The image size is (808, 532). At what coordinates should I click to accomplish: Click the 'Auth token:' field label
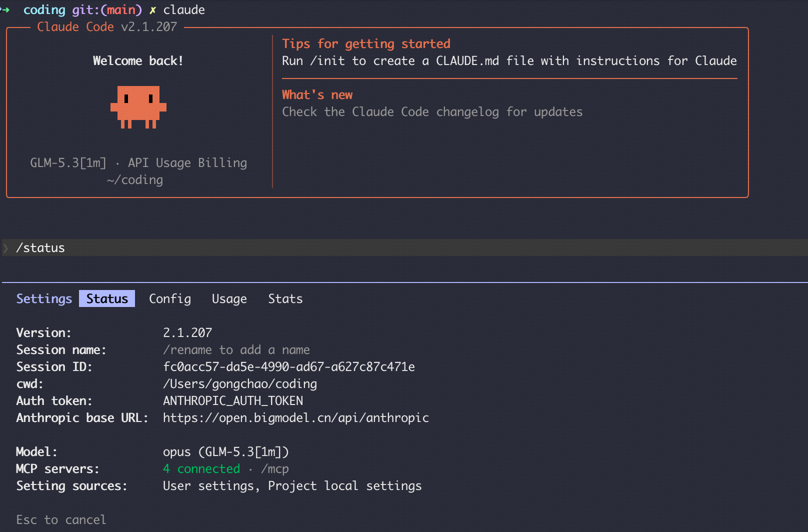[x=54, y=401]
